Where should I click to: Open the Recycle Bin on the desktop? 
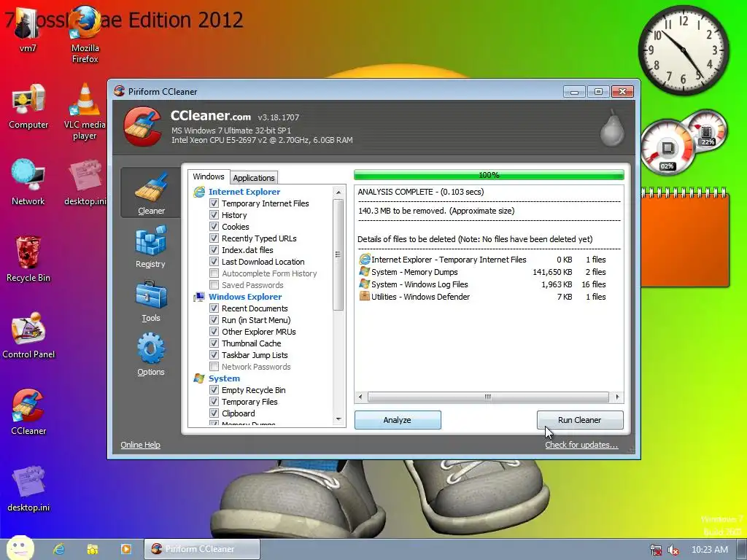(x=28, y=260)
